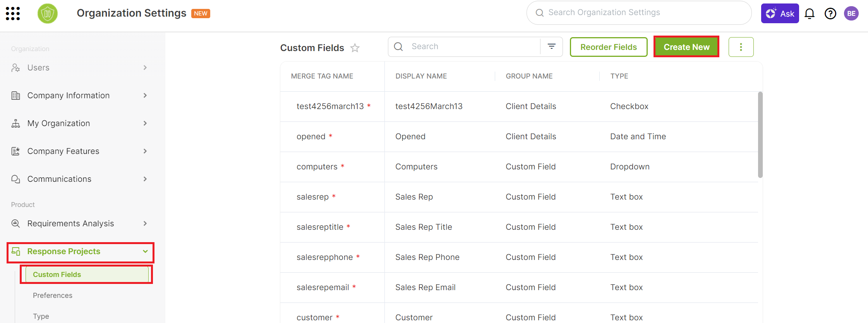Focus the Search Organization Settings field
Screen dimensions: 868x323
(x=639, y=13)
